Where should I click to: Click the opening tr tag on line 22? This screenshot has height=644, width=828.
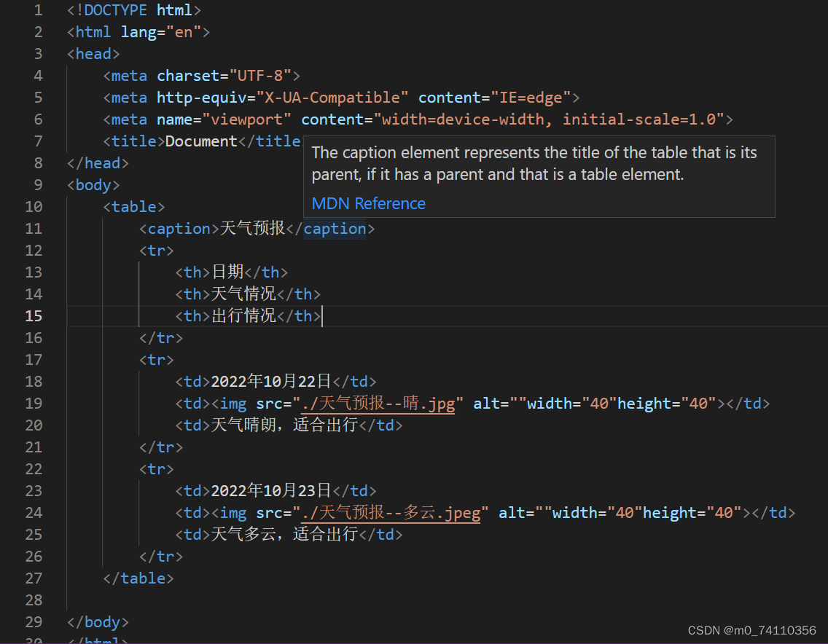click(x=156, y=468)
